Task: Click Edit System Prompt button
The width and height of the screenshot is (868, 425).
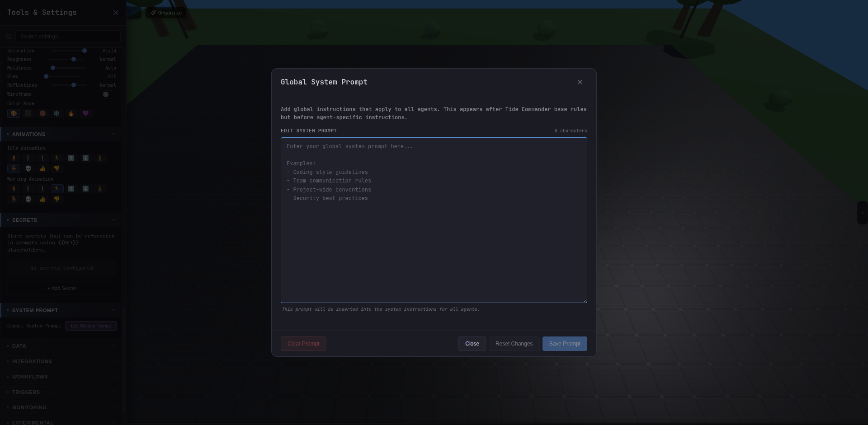Action: 91,326
